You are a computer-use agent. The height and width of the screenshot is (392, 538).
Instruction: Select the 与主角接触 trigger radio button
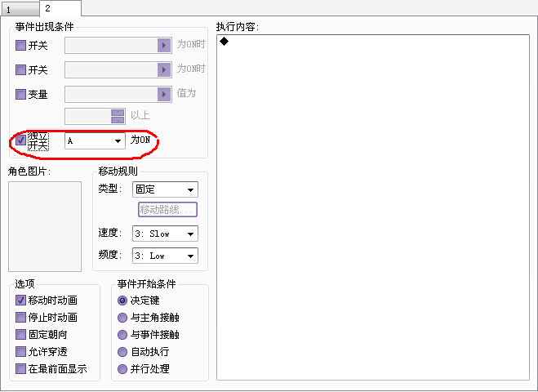tap(122, 318)
